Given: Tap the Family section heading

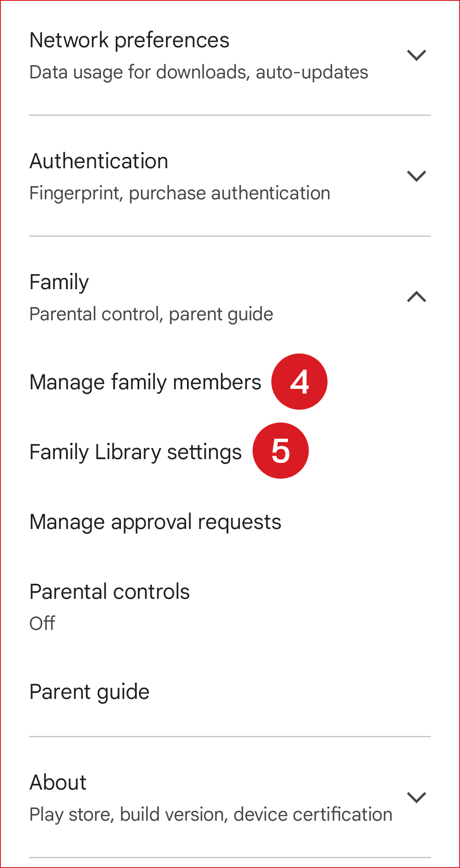Looking at the screenshot, I should (59, 282).
